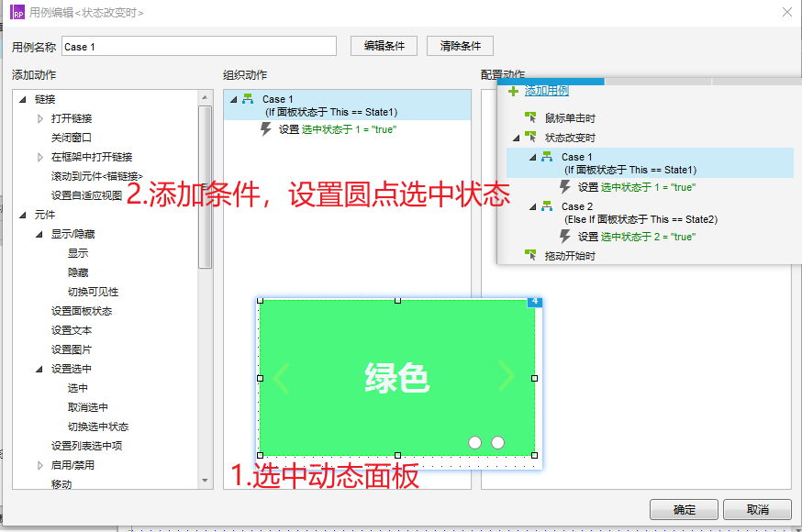Expand the 启用/禁用 group
Image resolution: width=802 pixels, height=532 pixels.
[39, 465]
